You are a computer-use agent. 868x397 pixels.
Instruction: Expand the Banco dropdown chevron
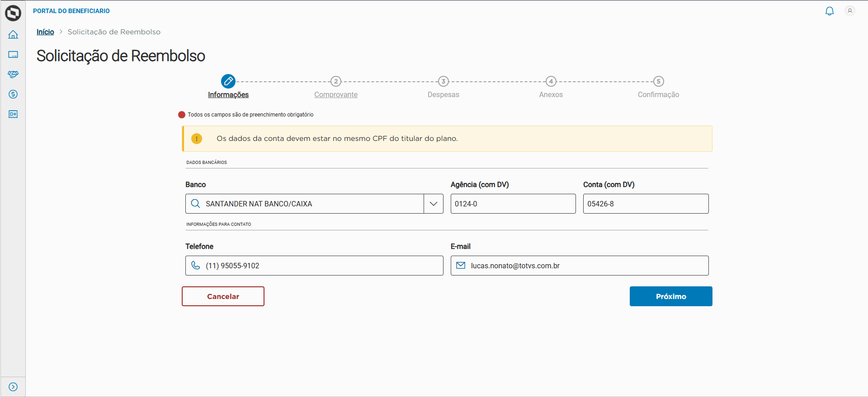pos(434,204)
